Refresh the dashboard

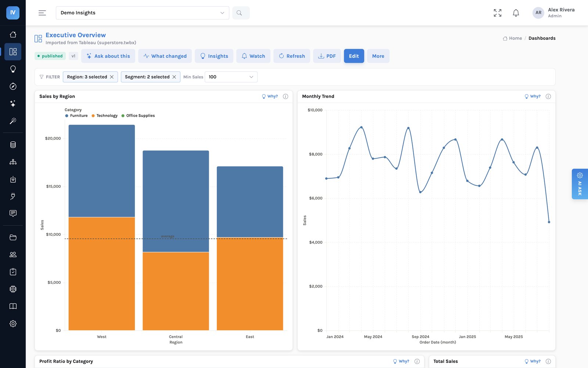tap(292, 56)
